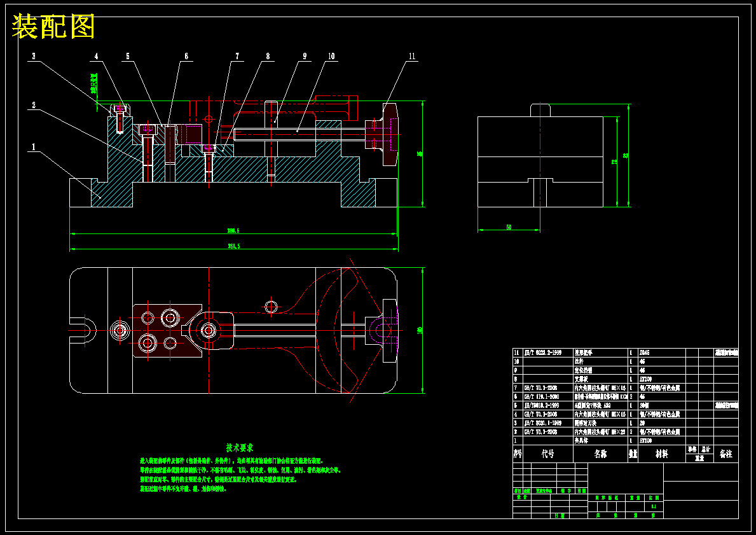Select balloon number 6 above the section view
Screen dimensions: 756x535
tap(186, 56)
